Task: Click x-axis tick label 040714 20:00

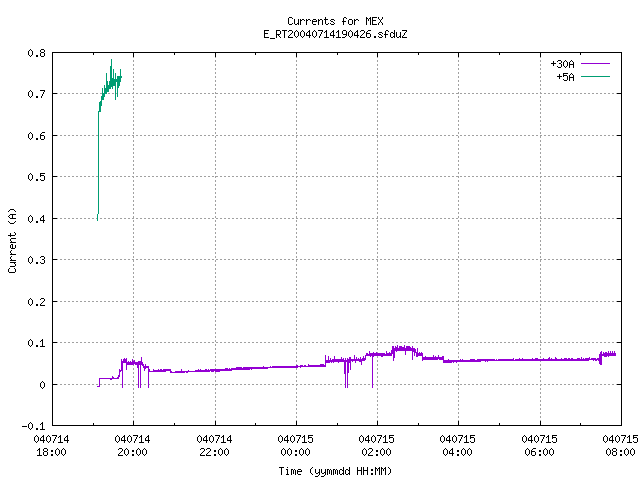Action: [x=132, y=446]
